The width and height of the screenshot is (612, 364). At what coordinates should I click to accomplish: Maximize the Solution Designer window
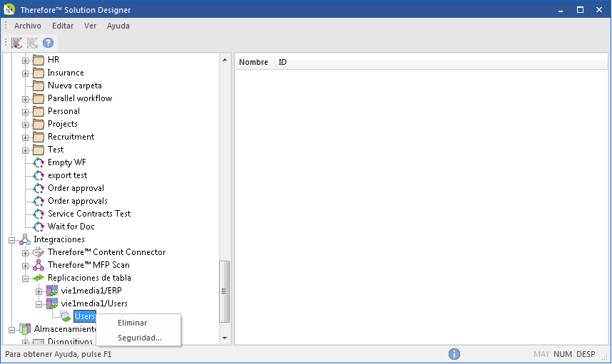(580, 9)
